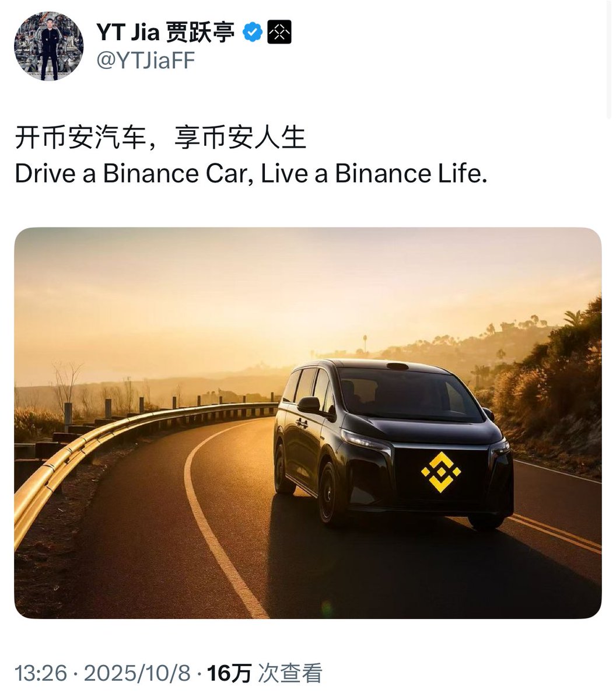Click the blue verified checkmark badge

click(252, 33)
